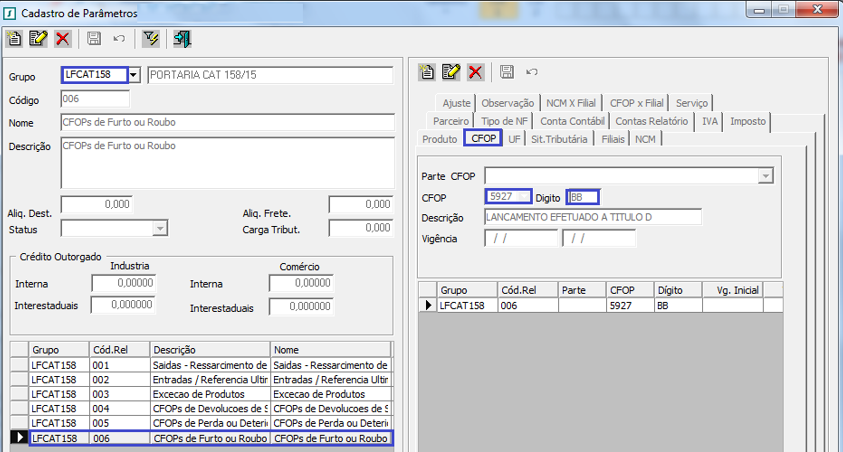Click the red X delete icon in right panel
Screen dimensions: 843x452
point(475,72)
